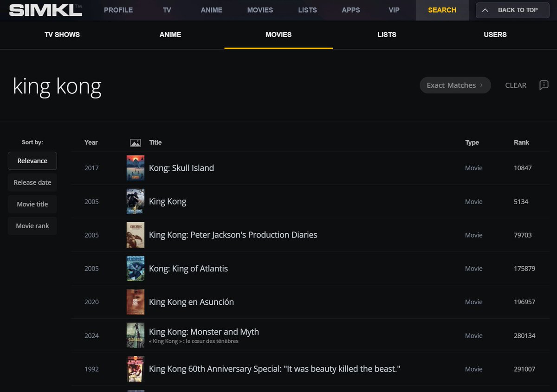Screen dimensions: 557x392
Task: Sort results by Movie title
Action: (32, 204)
